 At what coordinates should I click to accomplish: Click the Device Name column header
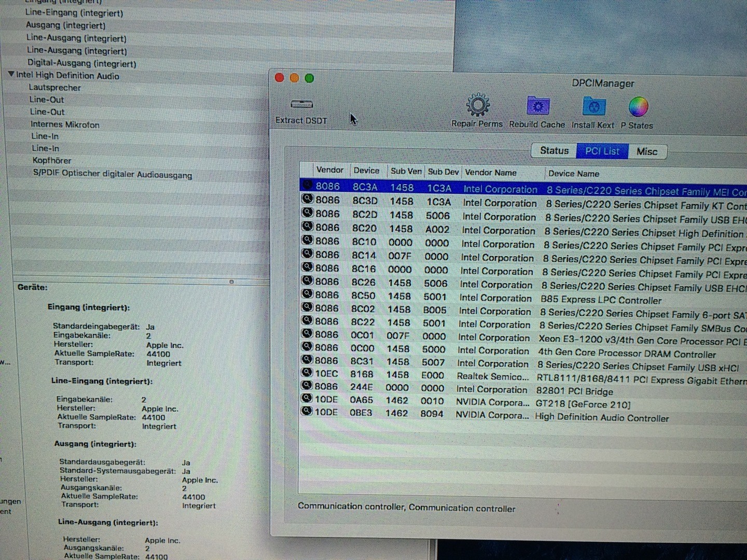click(x=573, y=173)
